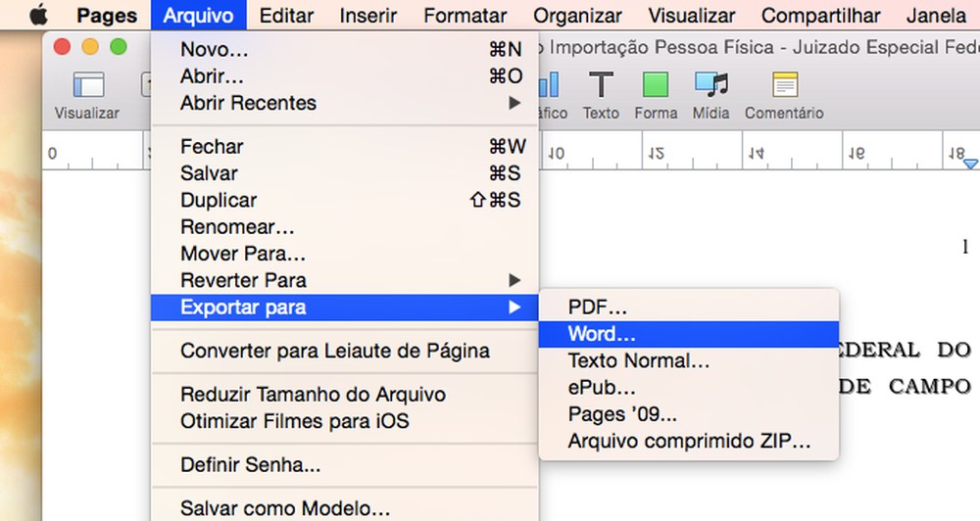Export the document as PDF…
Viewport: 980px width, 521px height.
(689, 308)
